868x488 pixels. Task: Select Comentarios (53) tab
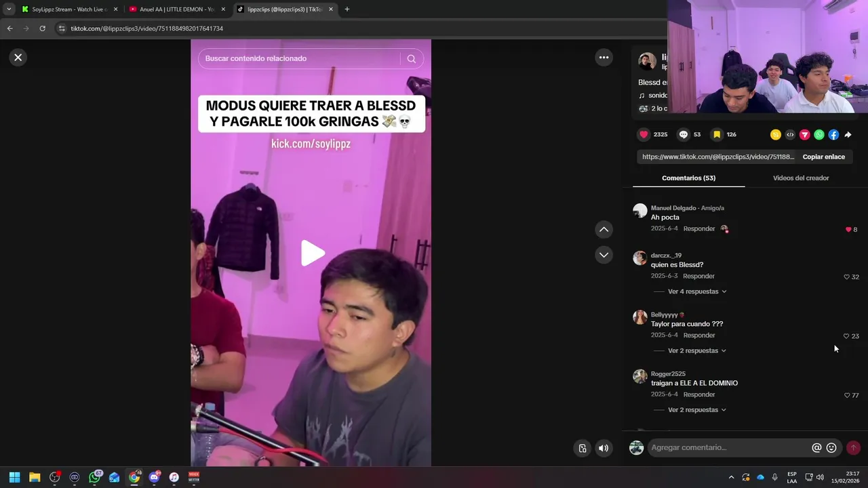(x=688, y=178)
